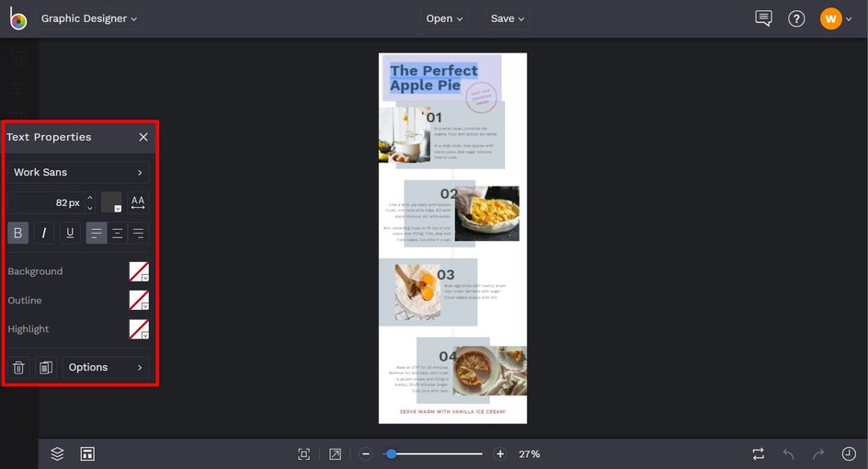Toggle underline formatting

click(x=70, y=233)
